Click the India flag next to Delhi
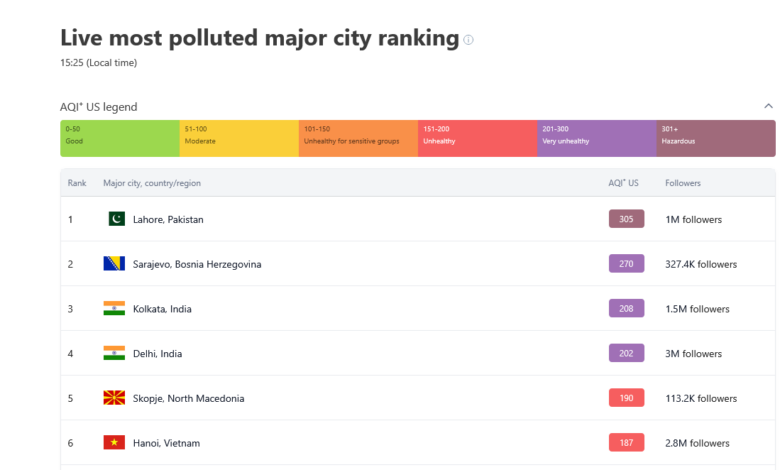The image size is (780, 470). (x=114, y=353)
